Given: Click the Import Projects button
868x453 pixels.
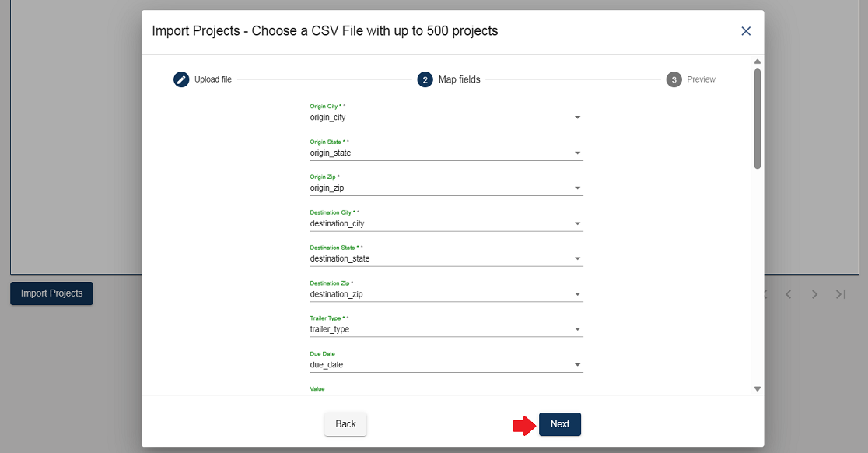Looking at the screenshot, I should click(51, 293).
